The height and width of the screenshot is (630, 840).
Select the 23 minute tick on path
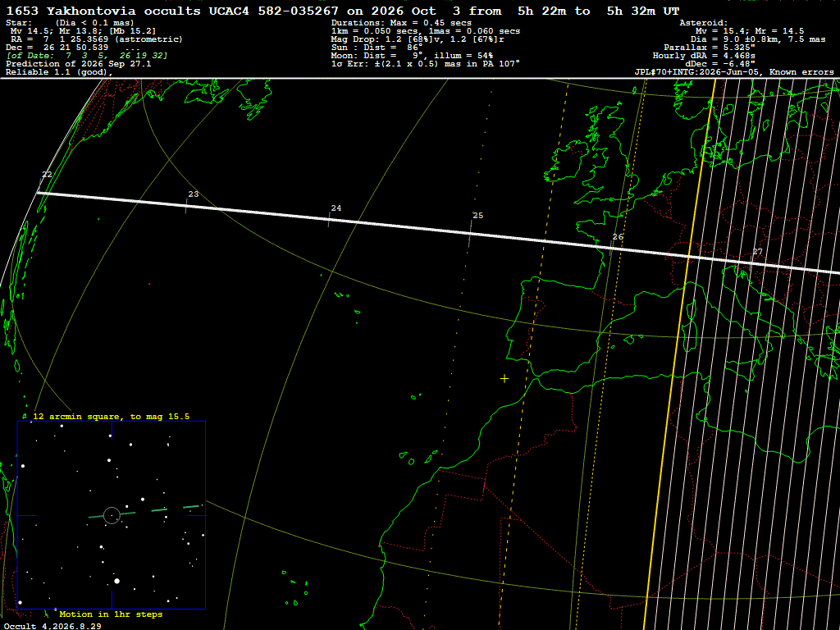(x=194, y=194)
